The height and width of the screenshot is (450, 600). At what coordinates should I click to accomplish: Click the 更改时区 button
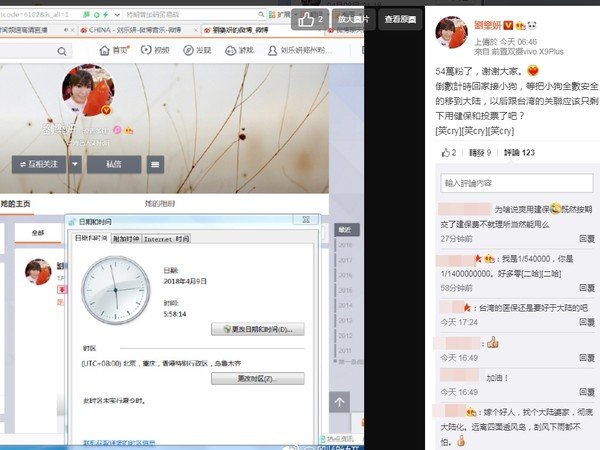point(256,379)
